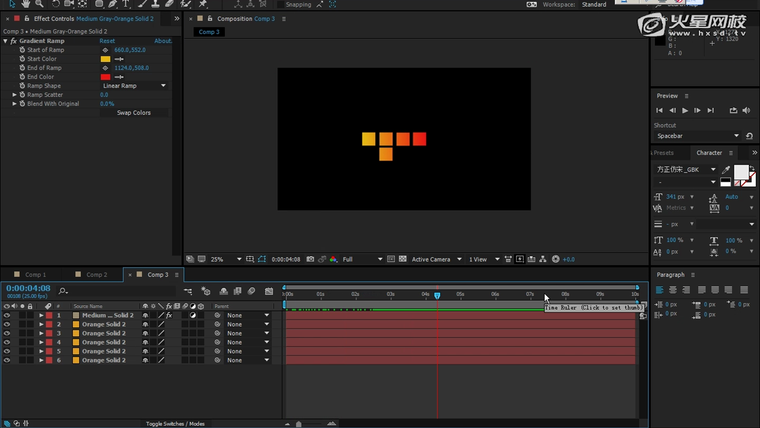Image resolution: width=760 pixels, height=428 pixels.
Task: Open the Ramp Shape dropdown
Action: tap(134, 86)
